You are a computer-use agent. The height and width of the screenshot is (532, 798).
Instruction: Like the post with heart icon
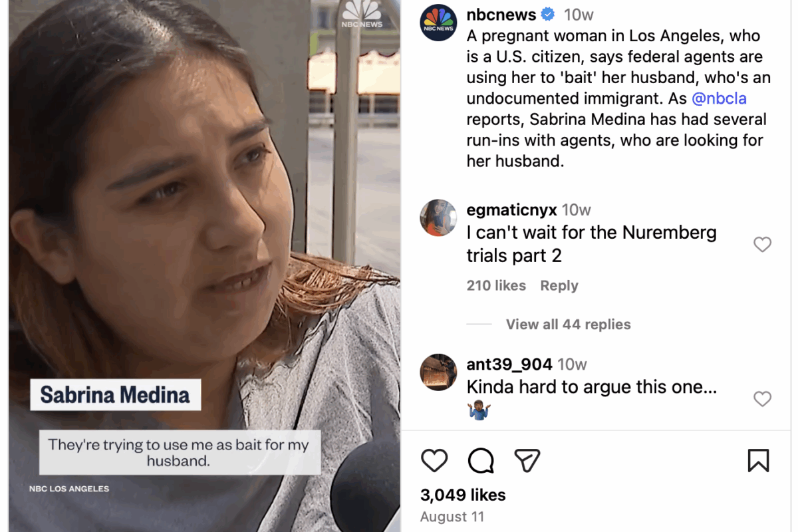434,460
